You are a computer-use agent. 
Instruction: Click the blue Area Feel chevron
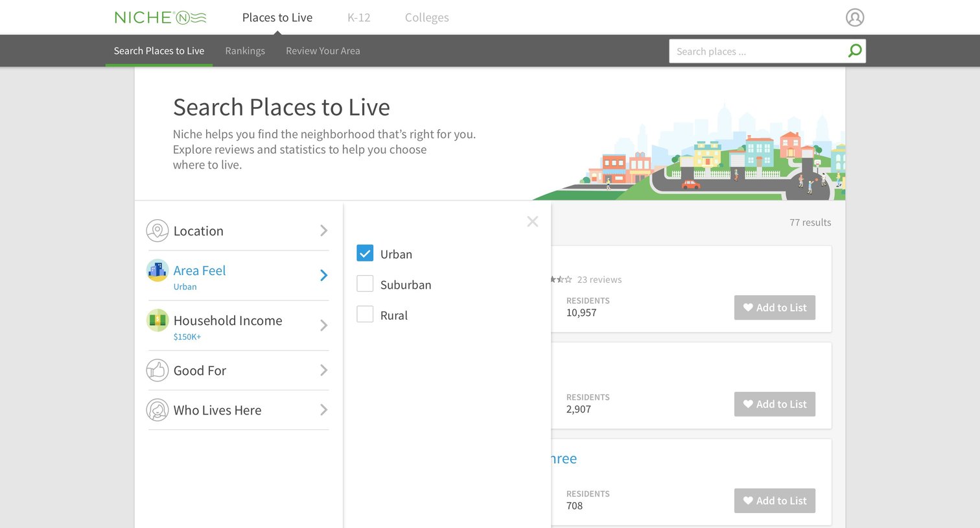(324, 276)
